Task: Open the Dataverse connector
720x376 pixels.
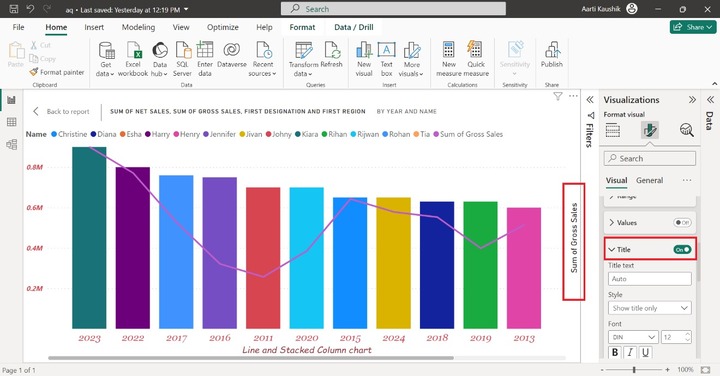Action: click(x=232, y=55)
